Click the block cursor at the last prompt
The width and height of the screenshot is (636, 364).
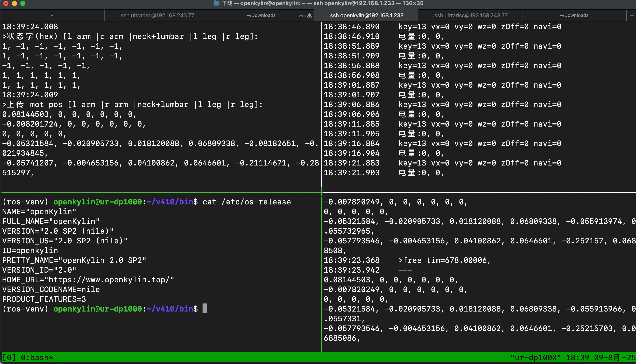coord(205,309)
